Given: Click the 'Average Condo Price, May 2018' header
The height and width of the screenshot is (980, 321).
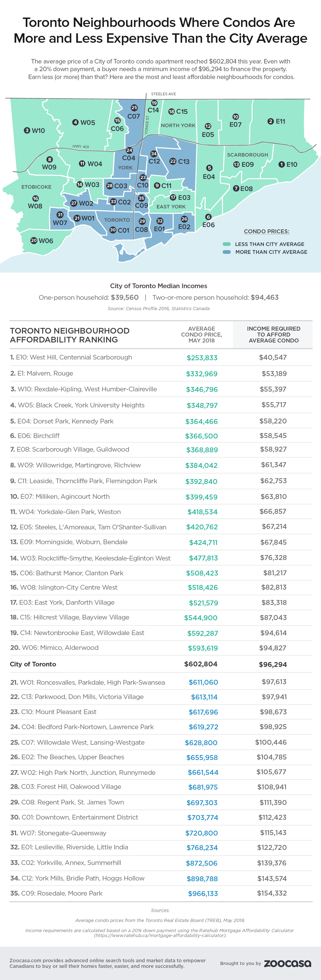Looking at the screenshot, I should (202, 335).
